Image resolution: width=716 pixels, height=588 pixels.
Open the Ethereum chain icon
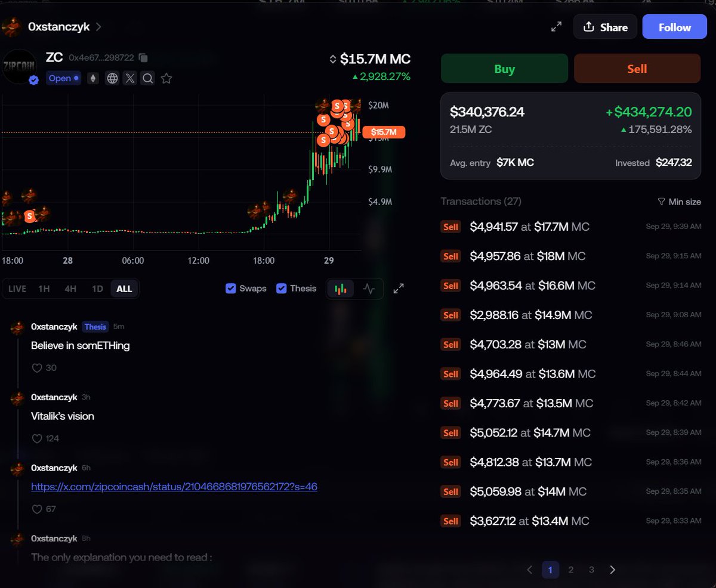click(92, 78)
